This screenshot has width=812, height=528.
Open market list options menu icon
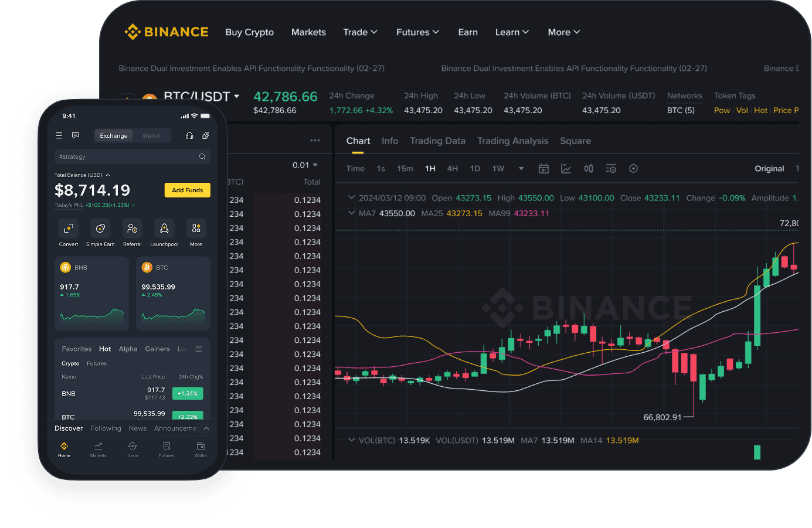point(199,349)
